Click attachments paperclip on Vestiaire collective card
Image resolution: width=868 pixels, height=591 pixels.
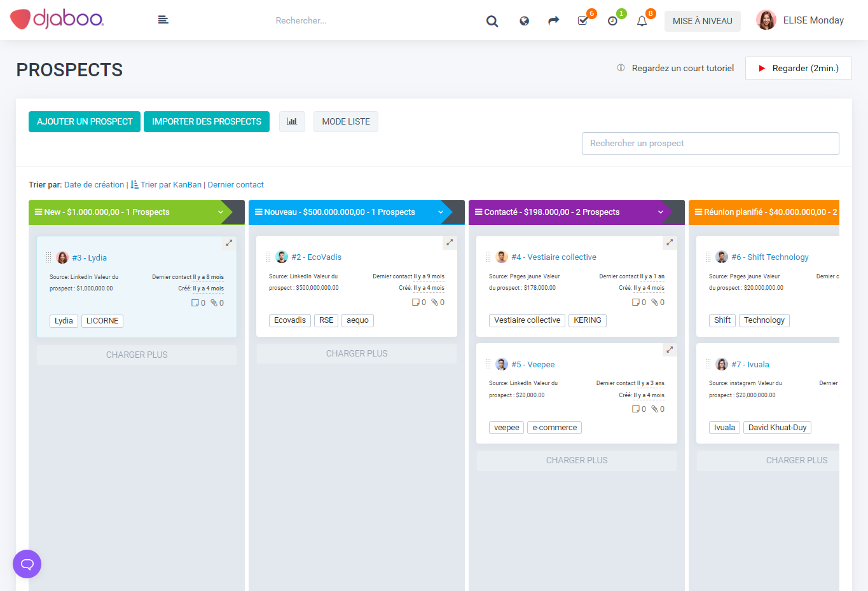pos(655,302)
